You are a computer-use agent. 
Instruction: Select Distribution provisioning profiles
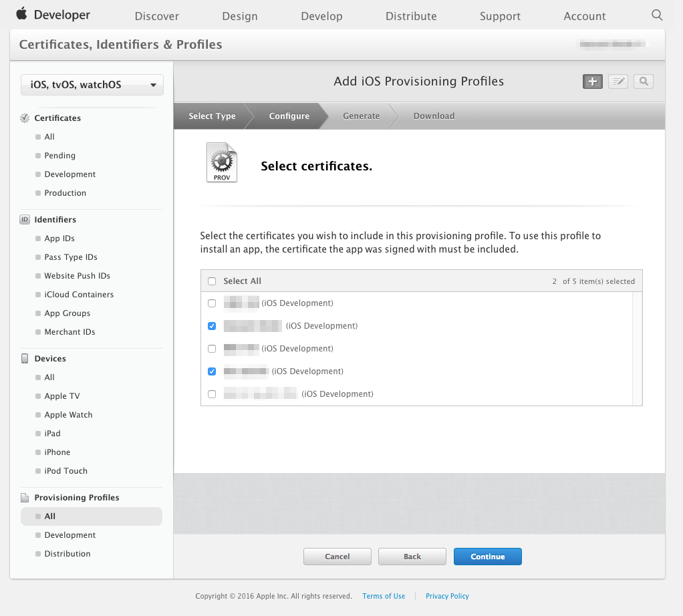(67, 554)
